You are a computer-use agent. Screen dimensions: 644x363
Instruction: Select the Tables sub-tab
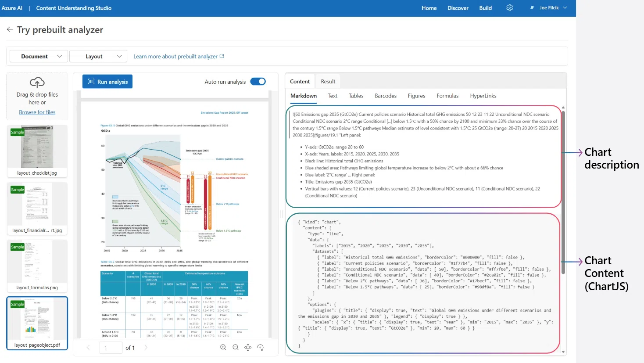click(356, 96)
